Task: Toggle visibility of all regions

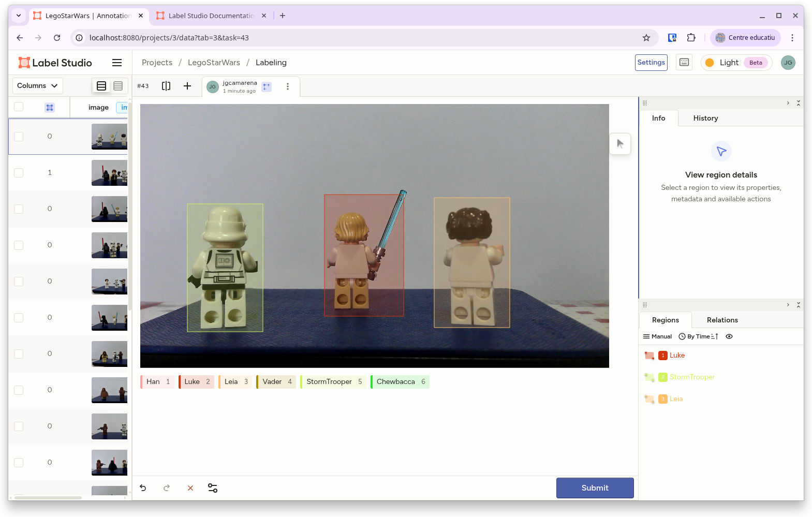Action: (x=729, y=336)
